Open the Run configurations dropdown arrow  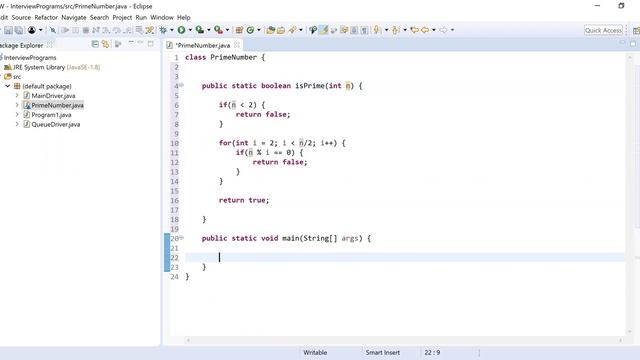pos(190,30)
